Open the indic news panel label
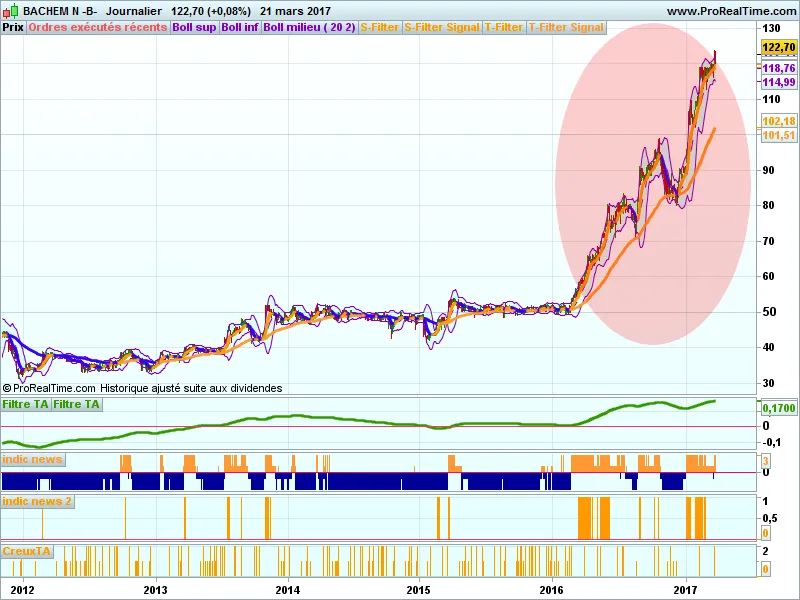 (33, 459)
